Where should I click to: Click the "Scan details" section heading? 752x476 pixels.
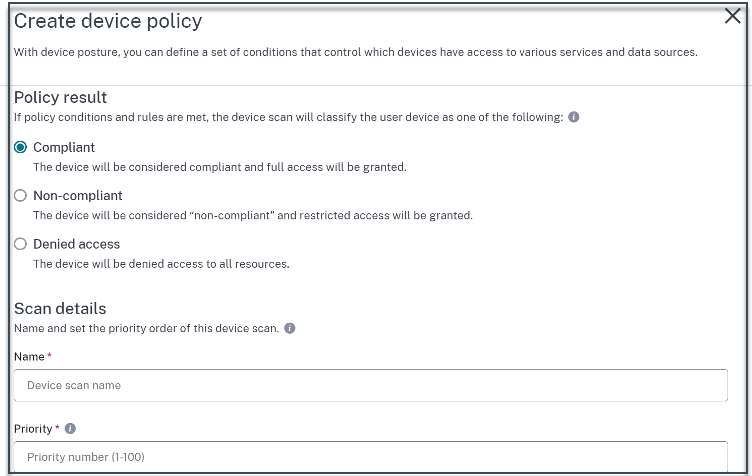[60, 308]
